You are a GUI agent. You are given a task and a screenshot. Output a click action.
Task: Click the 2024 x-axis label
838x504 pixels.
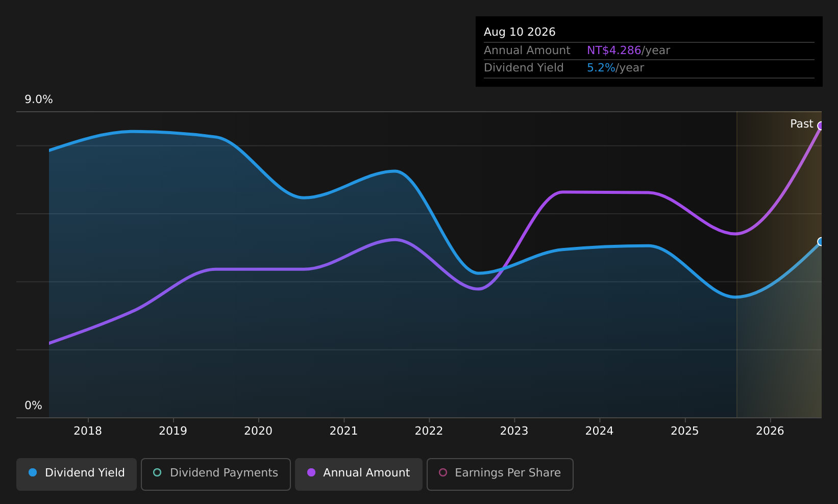point(599,431)
